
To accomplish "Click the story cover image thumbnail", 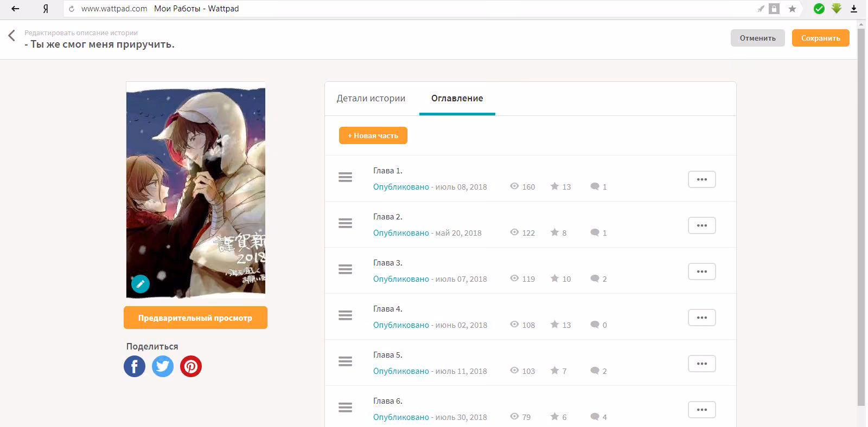I will tap(196, 190).
